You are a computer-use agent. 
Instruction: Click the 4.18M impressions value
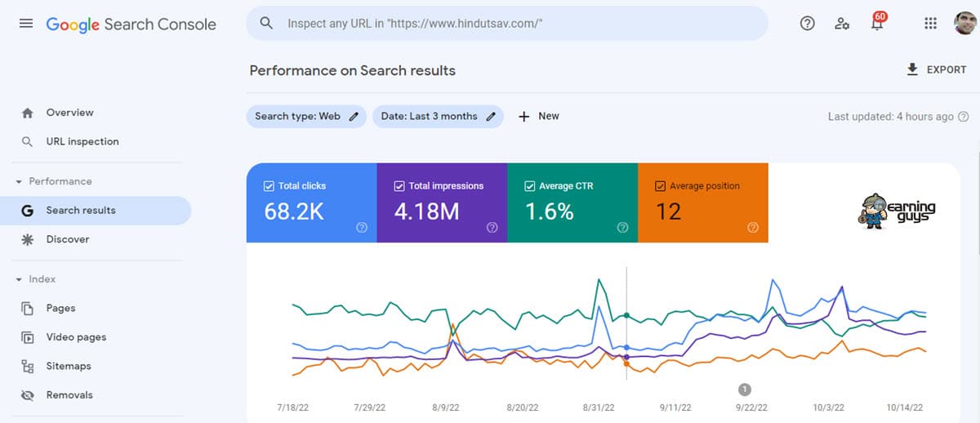click(427, 211)
